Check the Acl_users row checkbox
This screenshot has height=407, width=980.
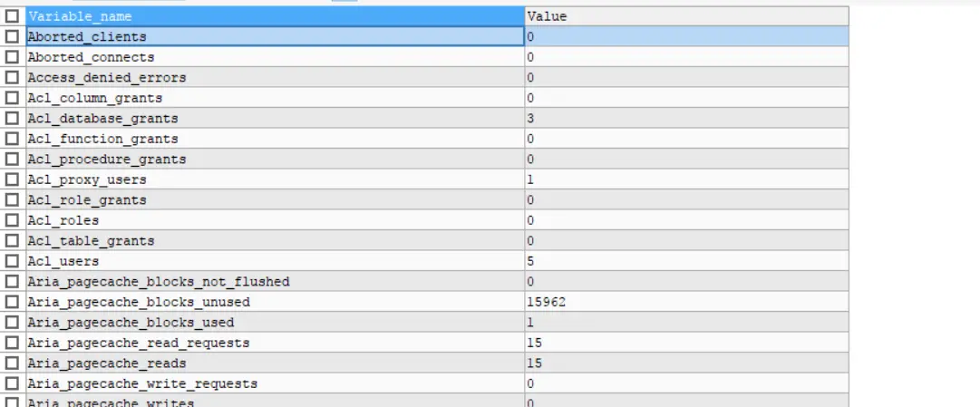click(12, 261)
